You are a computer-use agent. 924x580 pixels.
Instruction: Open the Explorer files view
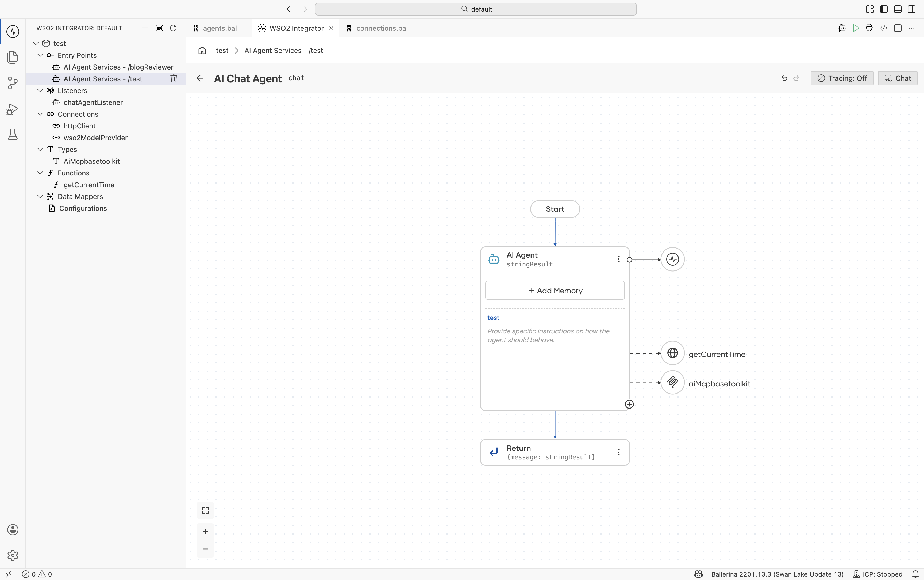(x=13, y=57)
